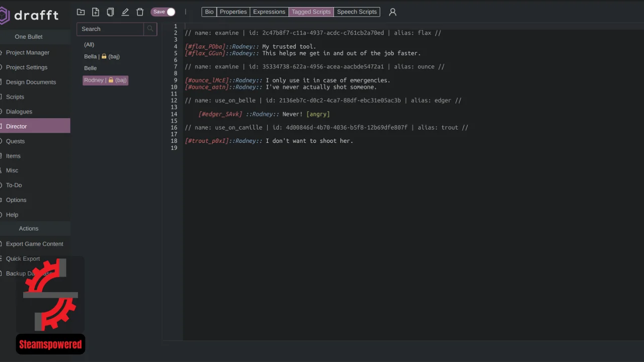Click the #edger_SAvk tag

pos(220,114)
